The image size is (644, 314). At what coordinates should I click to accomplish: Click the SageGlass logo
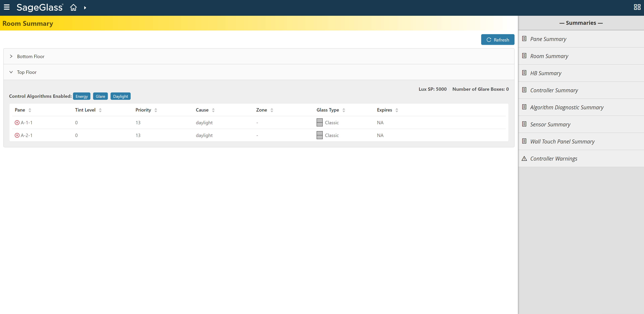tap(40, 8)
